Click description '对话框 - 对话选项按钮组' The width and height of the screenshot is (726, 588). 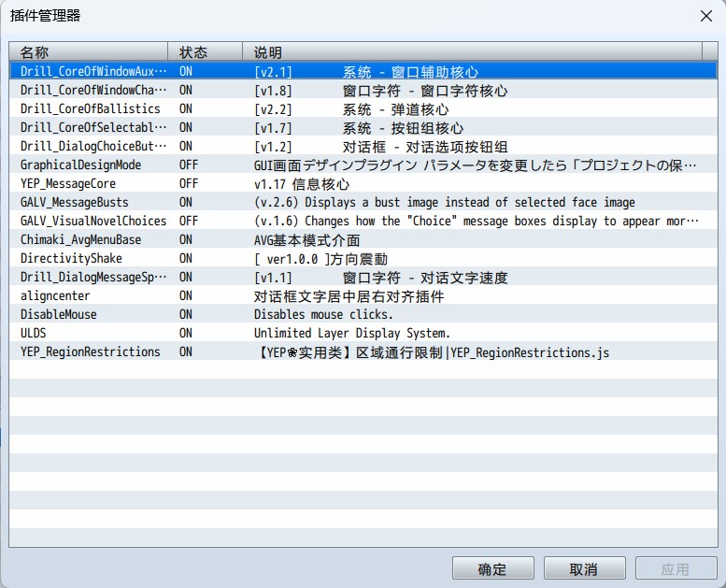coord(425,147)
